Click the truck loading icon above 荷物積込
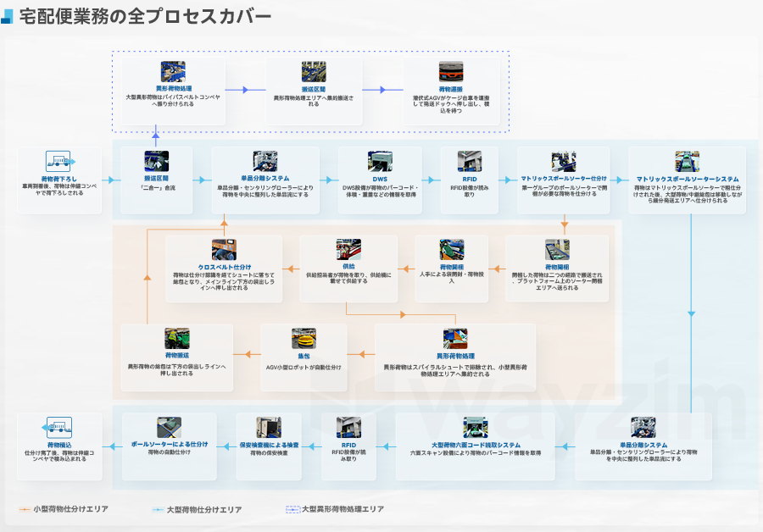 click(57, 428)
